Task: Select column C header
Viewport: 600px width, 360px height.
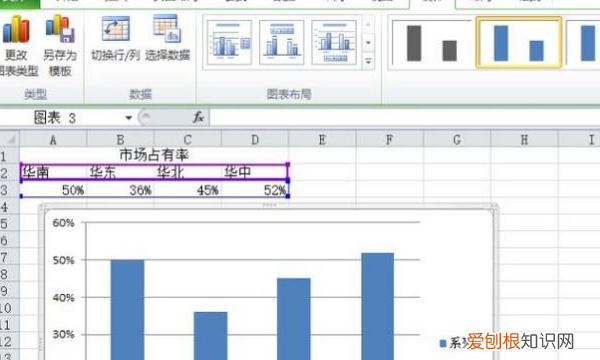Action: tap(188, 140)
